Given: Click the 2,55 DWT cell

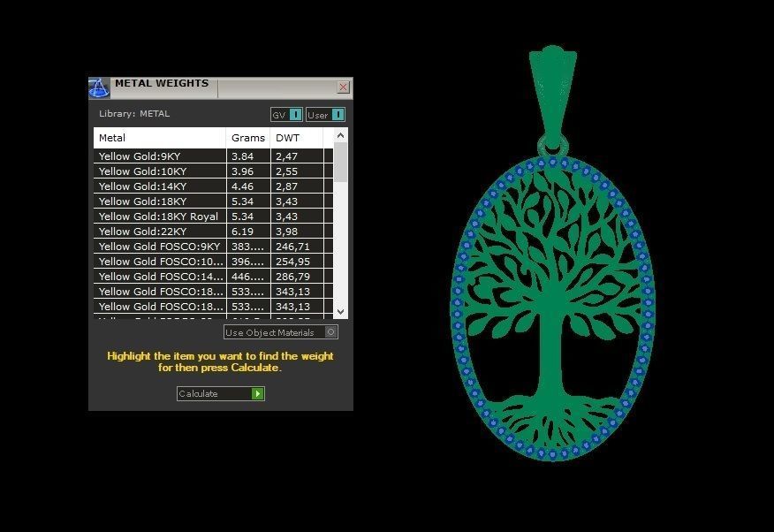Looking at the screenshot, I should (x=297, y=171).
